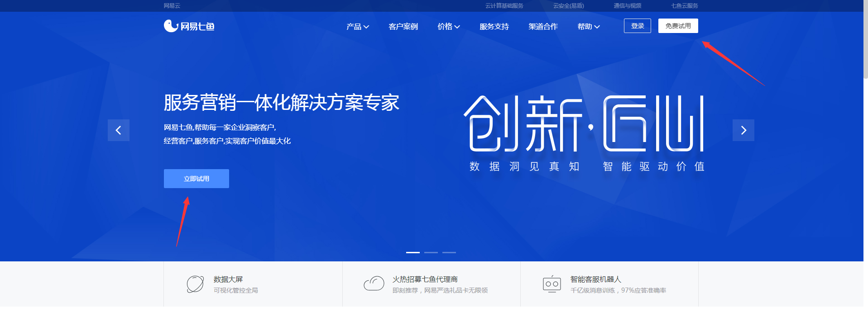Screen dimensions: 868x317
Task: Open 智能客服机器人 title
Action: (596, 279)
